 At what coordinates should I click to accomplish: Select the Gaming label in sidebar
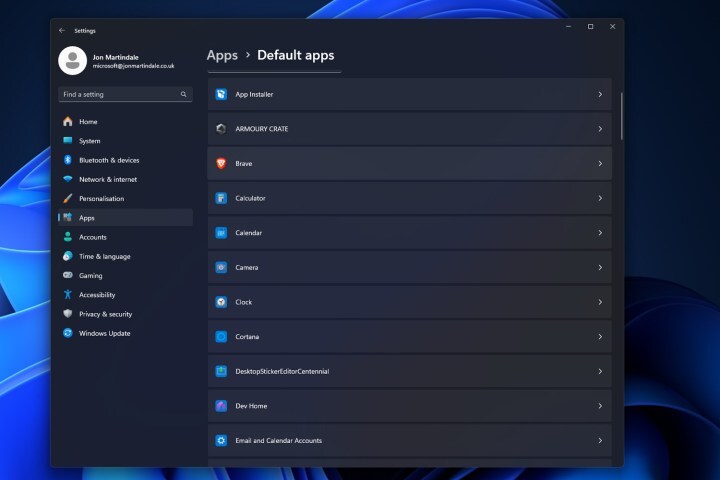coord(90,276)
